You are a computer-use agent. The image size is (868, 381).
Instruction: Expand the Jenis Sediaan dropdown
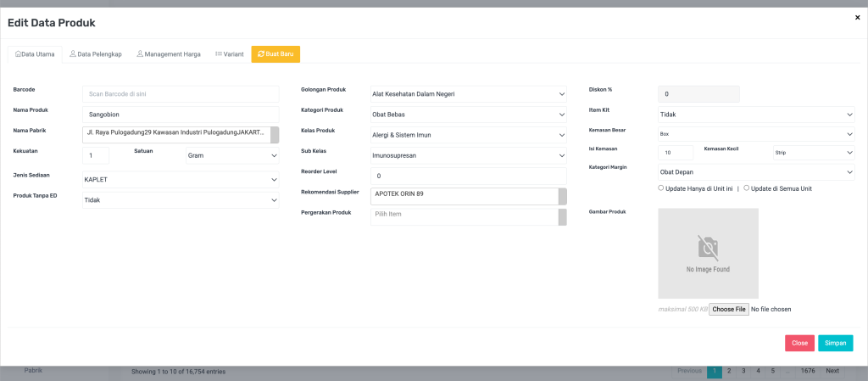[181, 180]
